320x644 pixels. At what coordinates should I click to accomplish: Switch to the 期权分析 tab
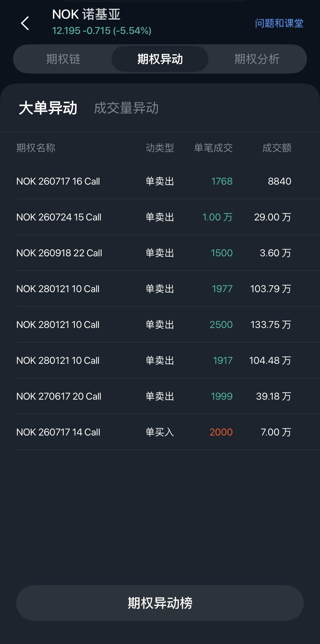[257, 59]
